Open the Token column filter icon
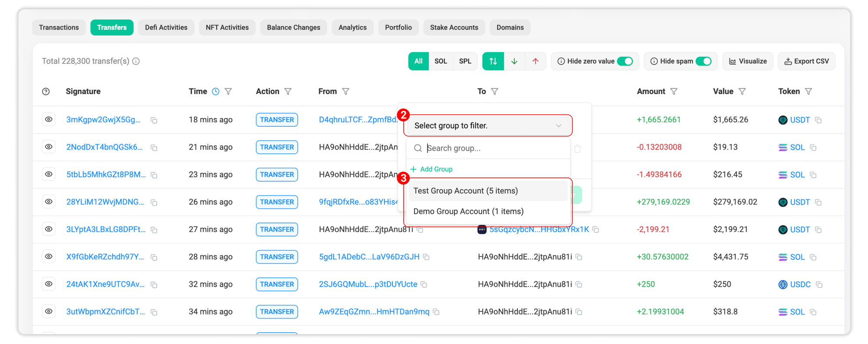 pos(808,92)
